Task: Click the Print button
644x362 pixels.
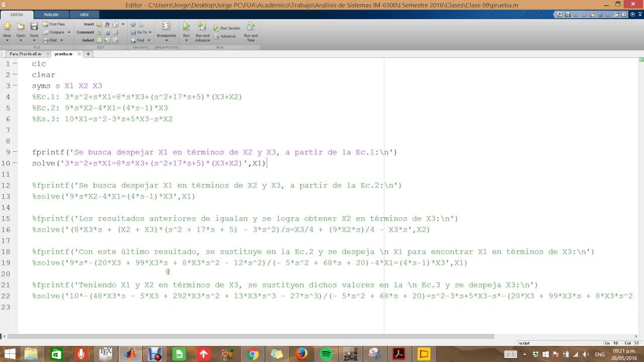Action: (50, 40)
